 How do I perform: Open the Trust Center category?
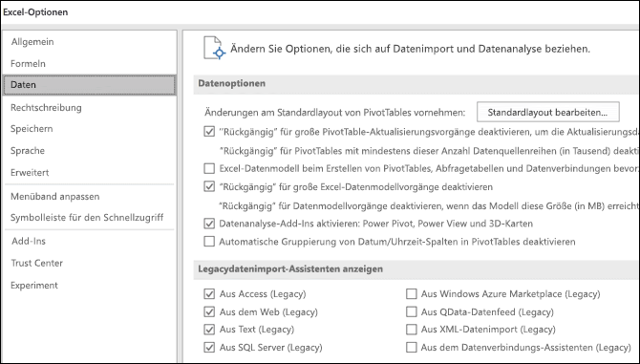[x=36, y=263]
